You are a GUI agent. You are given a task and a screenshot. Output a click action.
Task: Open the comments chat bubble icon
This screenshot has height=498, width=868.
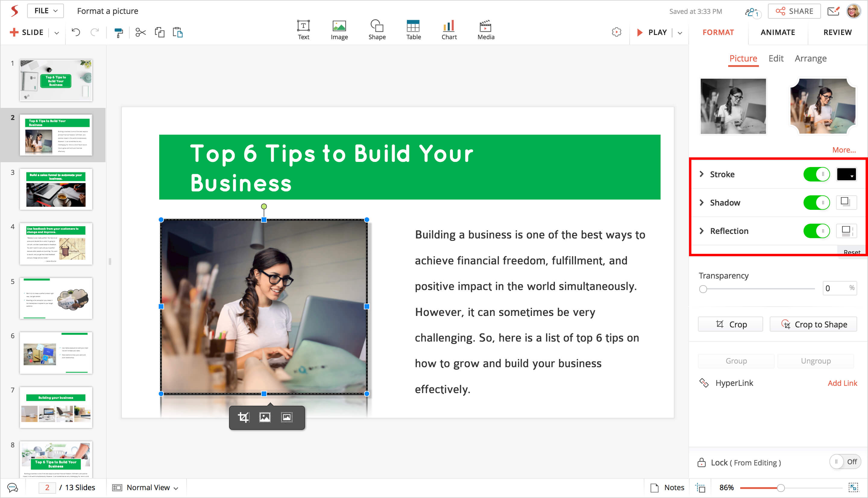(13, 487)
